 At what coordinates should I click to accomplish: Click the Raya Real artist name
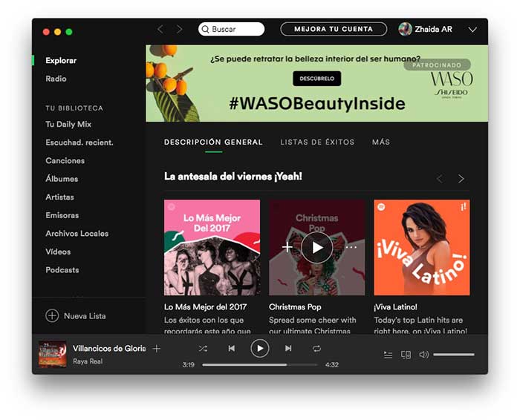(x=88, y=361)
